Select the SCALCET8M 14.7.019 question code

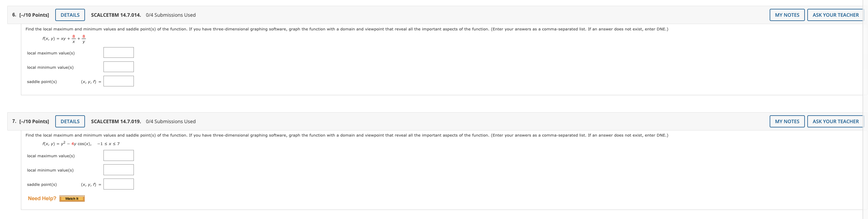(x=116, y=121)
